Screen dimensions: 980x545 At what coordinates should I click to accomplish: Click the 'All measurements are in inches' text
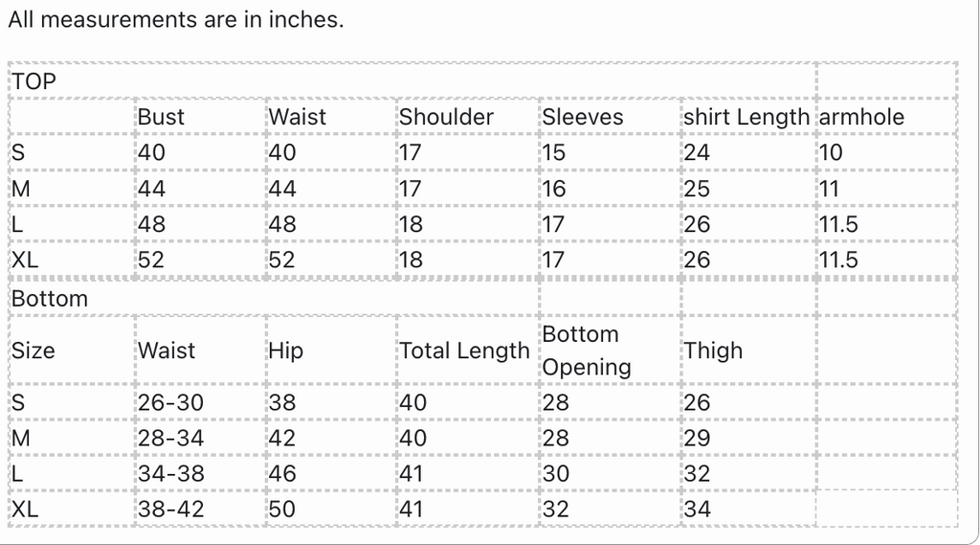click(176, 19)
